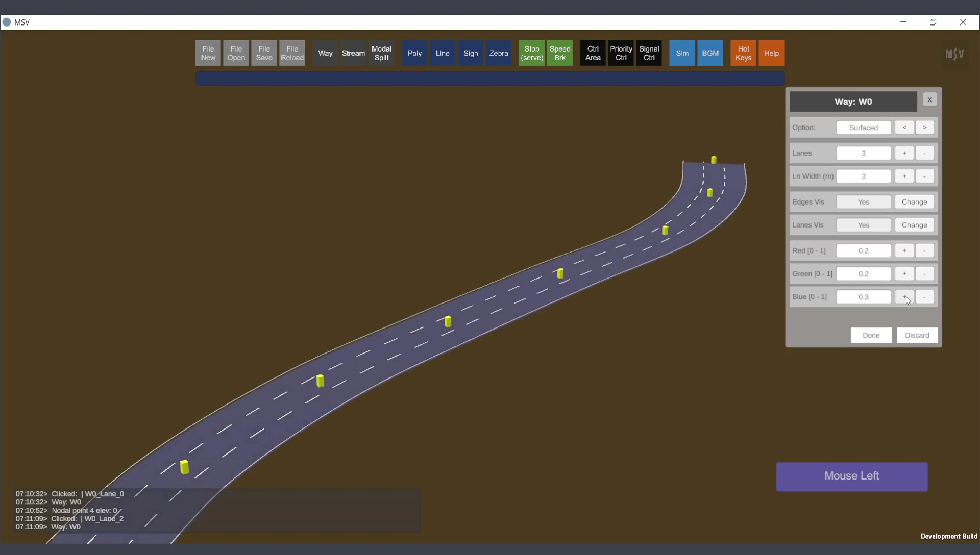The image size is (980, 555).
Task: Toggle Lanes Vis with Change button
Action: coord(914,225)
